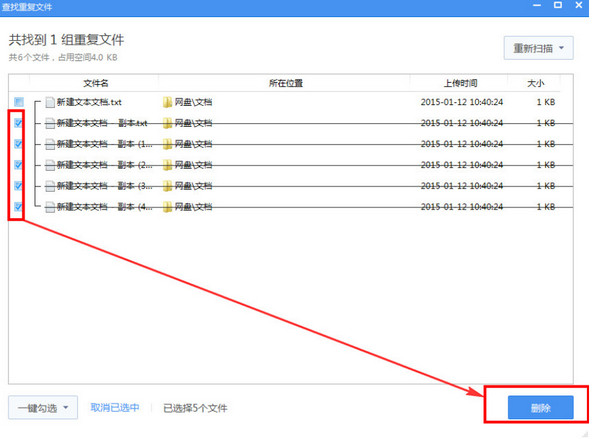The height and width of the screenshot is (439, 600).
Task: Sort by the 上传时间 column header
Action: click(x=459, y=83)
